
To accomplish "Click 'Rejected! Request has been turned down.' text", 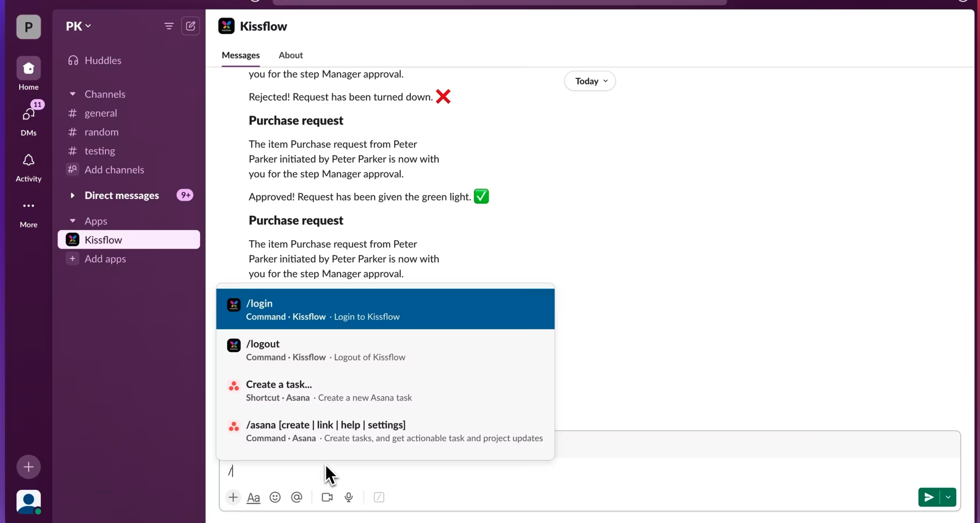I will coord(341,97).
